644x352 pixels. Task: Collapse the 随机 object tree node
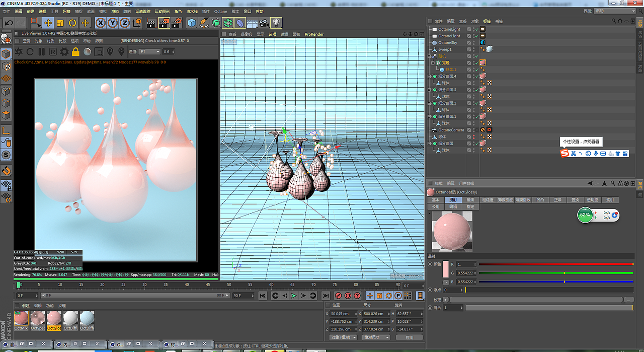(x=429, y=56)
